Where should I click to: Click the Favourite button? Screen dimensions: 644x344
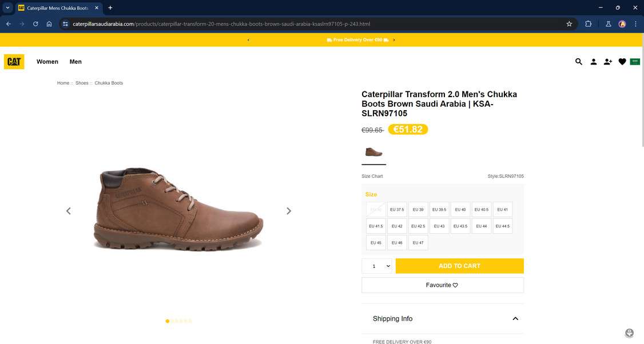click(442, 285)
